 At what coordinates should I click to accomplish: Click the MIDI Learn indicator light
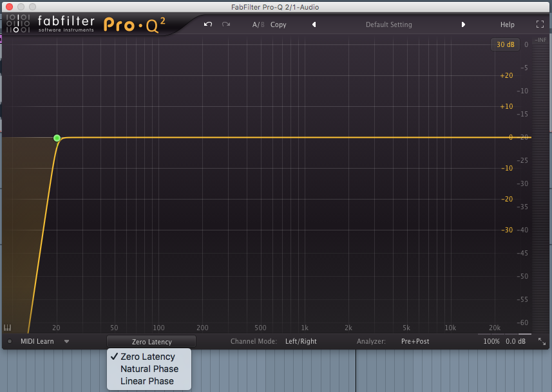10,341
